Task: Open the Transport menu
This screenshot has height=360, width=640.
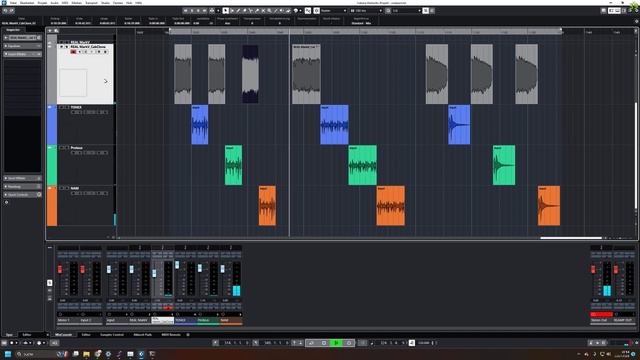Action: click(91, 2)
